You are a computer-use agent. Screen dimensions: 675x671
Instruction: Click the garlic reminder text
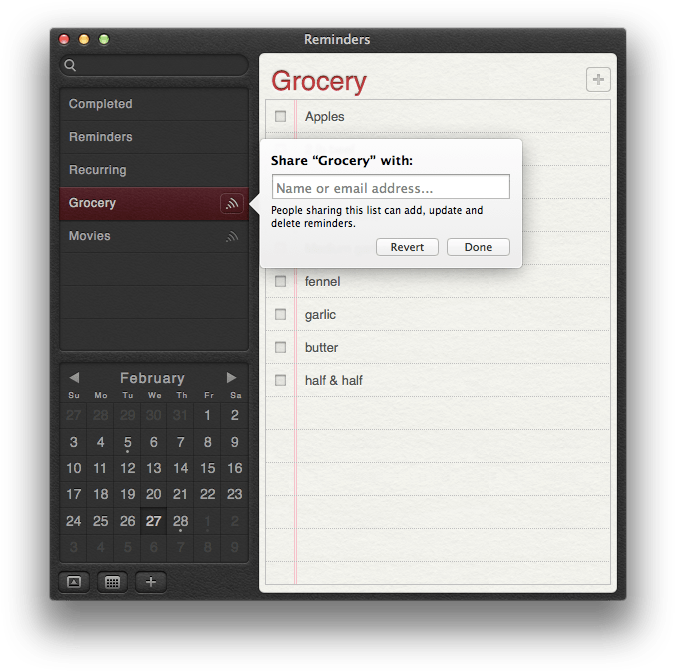[x=320, y=315]
